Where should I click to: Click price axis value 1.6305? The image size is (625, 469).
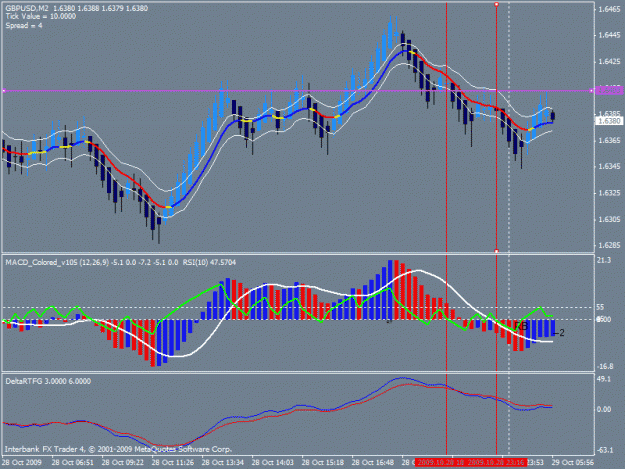click(x=609, y=220)
